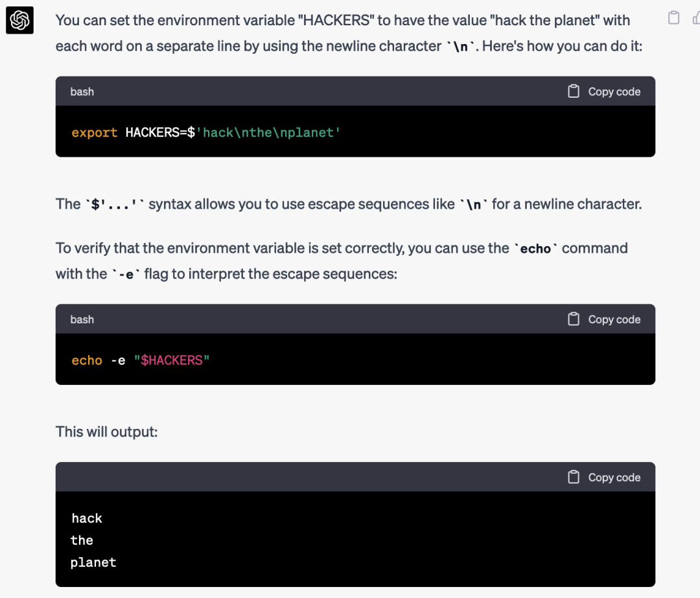Copy the whole response via top-right clipboard icon
The image size is (700, 598).
[674, 18]
